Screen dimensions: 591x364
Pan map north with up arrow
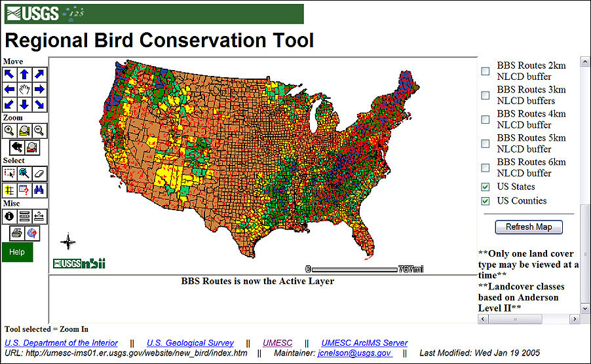click(x=24, y=75)
